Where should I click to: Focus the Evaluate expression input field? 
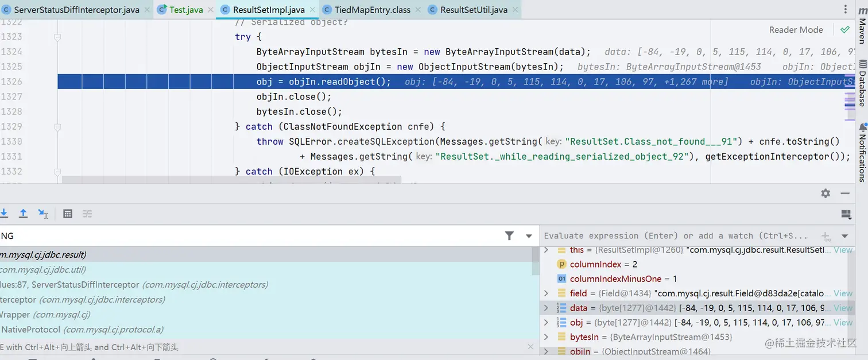tap(676, 236)
